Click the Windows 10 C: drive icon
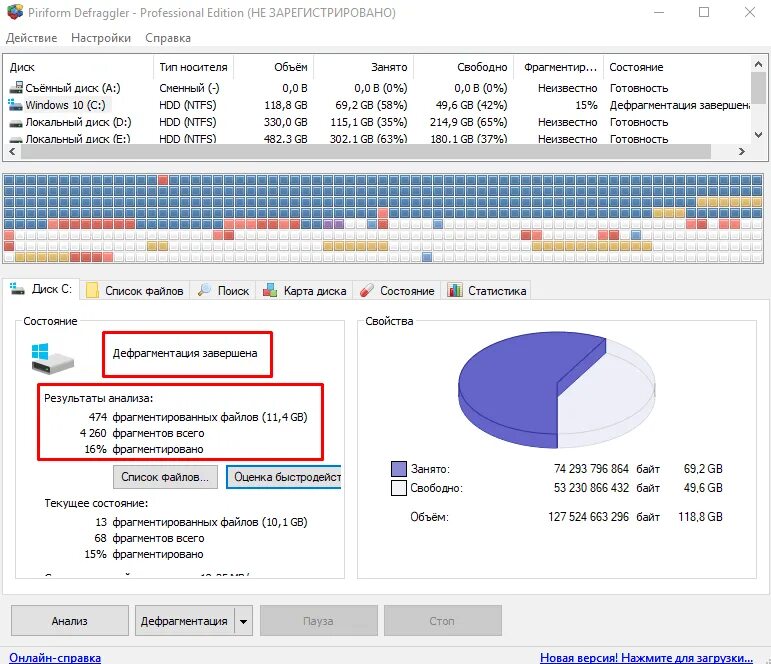Screen dimensions: 771x664 16,105
